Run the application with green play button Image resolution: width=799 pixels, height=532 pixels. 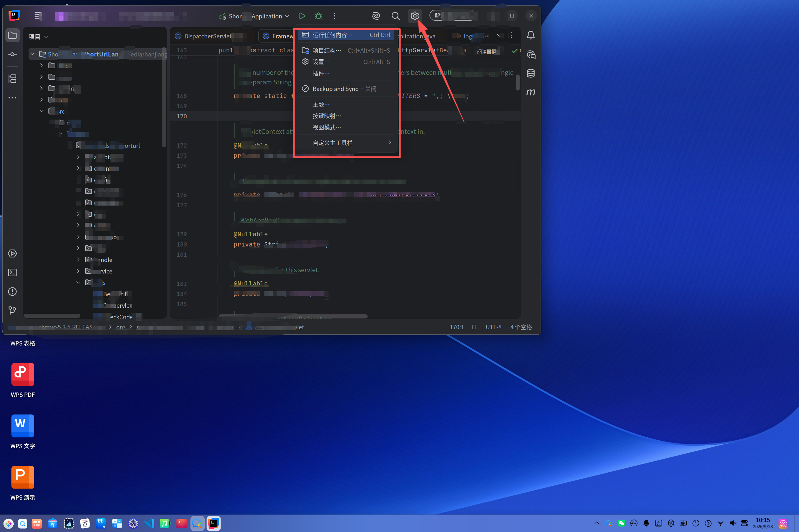(x=302, y=16)
